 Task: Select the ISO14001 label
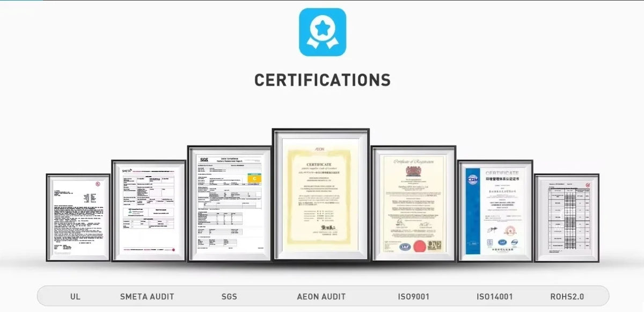click(495, 296)
